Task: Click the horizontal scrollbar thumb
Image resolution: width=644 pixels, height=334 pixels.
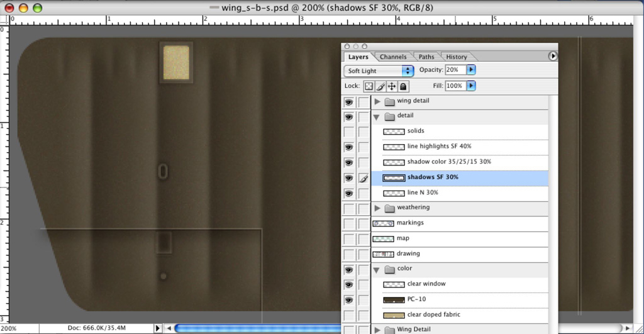Action: click(x=258, y=328)
